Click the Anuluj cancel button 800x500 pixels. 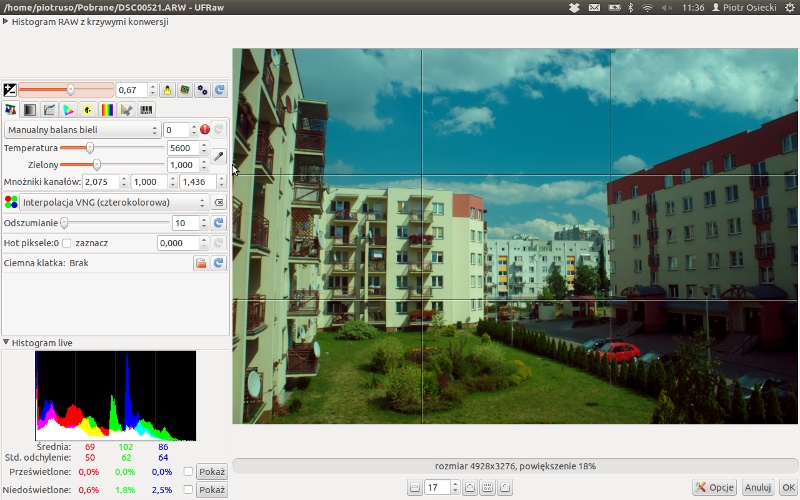point(757,488)
